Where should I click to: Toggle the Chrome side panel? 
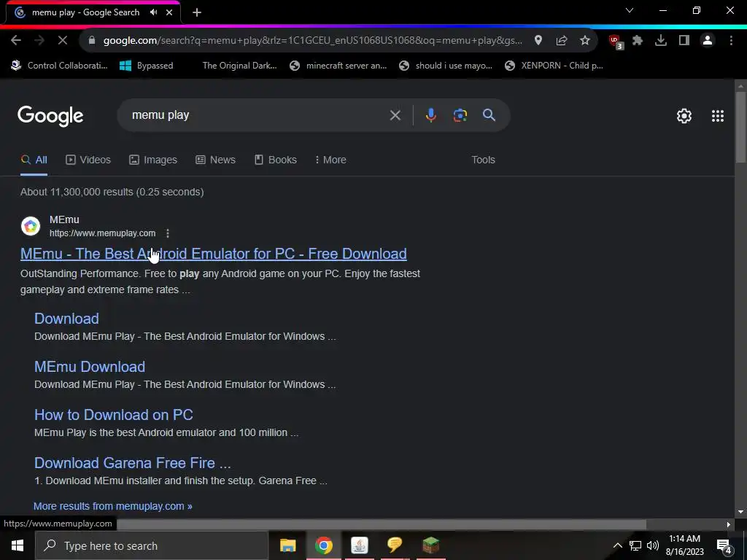[x=684, y=41]
